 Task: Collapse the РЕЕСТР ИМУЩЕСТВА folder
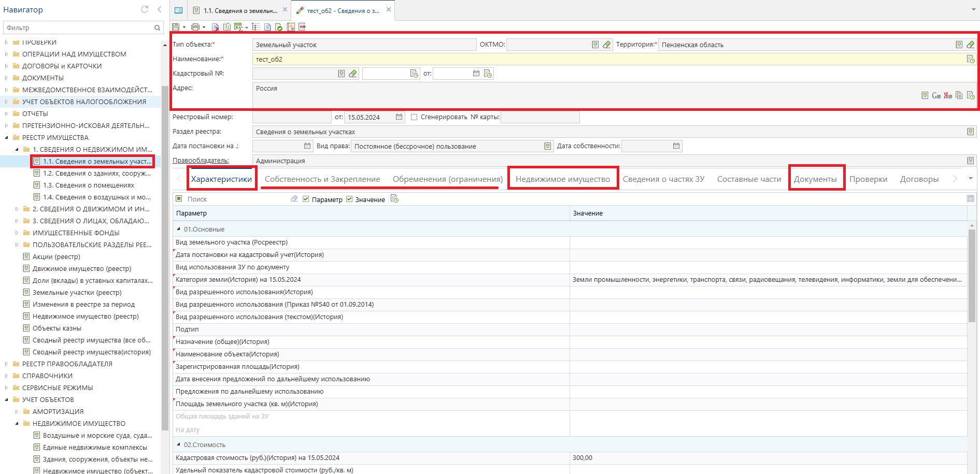tap(6, 137)
